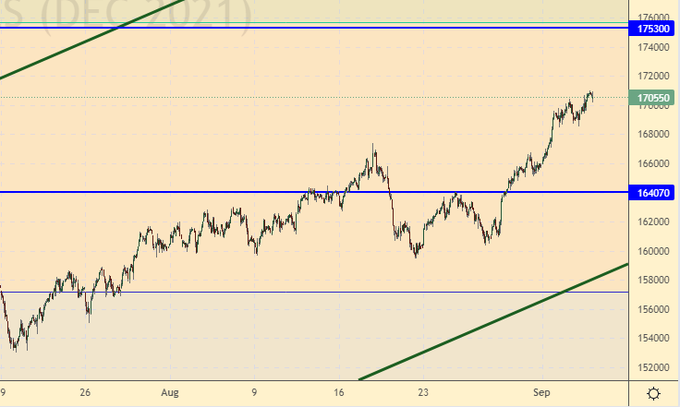Click the 164070 blue price label

pos(654,192)
